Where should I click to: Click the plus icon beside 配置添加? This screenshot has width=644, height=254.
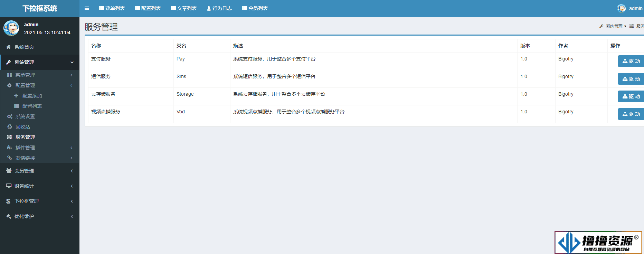click(16, 96)
